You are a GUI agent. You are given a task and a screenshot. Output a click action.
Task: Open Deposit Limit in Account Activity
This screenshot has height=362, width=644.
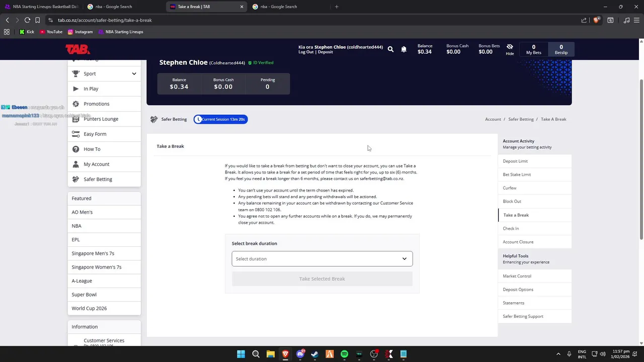[x=535, y=161]
